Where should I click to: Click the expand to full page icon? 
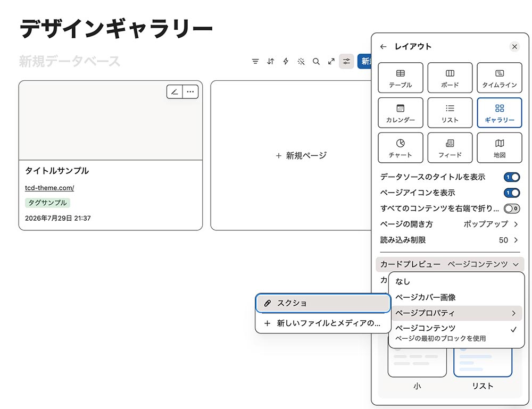pyautogui.click(x=331, y=61)
